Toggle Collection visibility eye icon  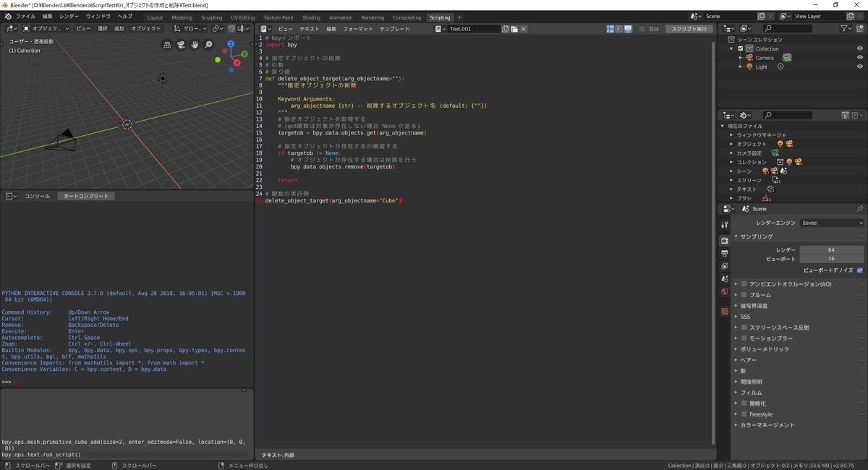[x=860, y=48]
